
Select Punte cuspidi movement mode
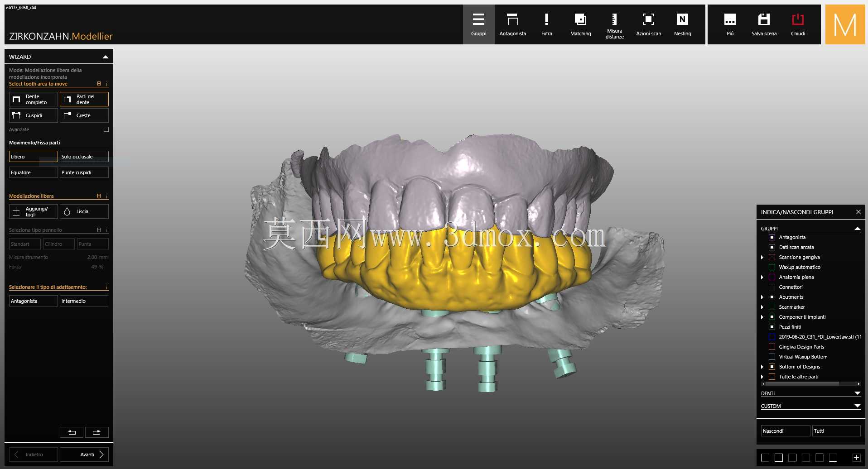[x=84, y=172]
